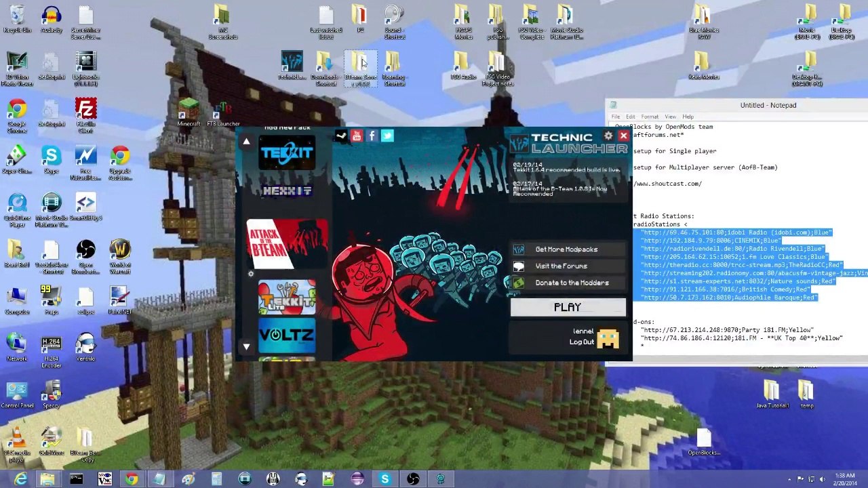Open Internet Explorer from taskbar
This screenshot has height=488, width=868.
20,480
